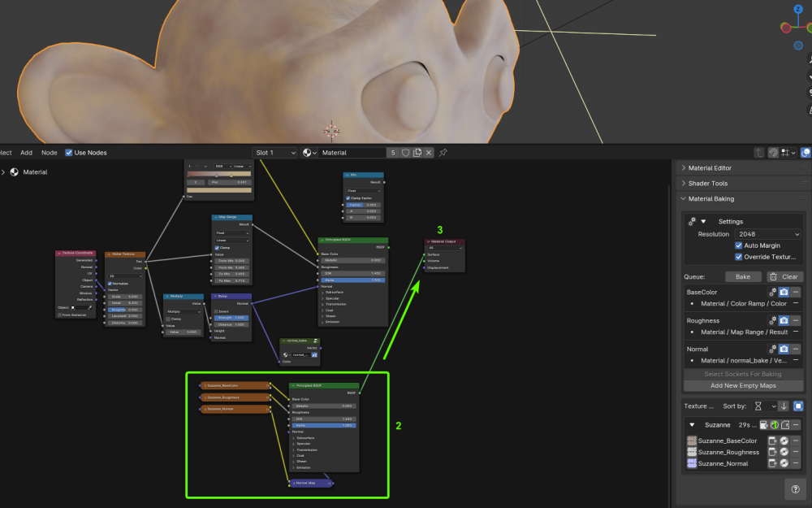Toggle the pin icon in node header
The image size is (812, 508).
pos(443,153)
